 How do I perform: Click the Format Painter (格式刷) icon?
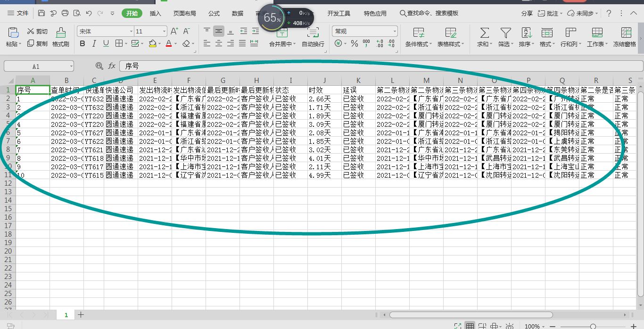click(60, 33)
